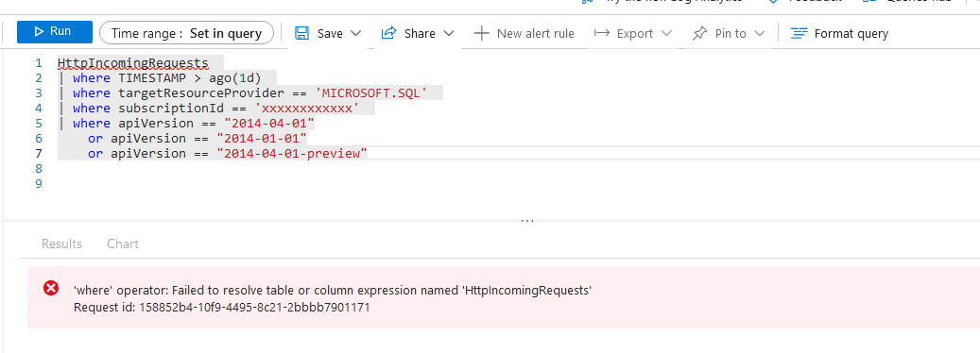The image size is (980, 353).
Task: Click the three-dot pane divider handle
Action: (527, 220)
